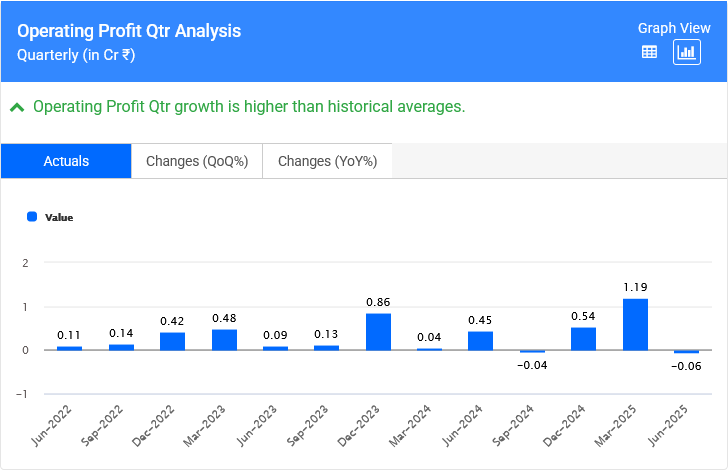Click the Dec-2024 bar showing 0.54
The image size is (728, 470).
coord(584,339)
